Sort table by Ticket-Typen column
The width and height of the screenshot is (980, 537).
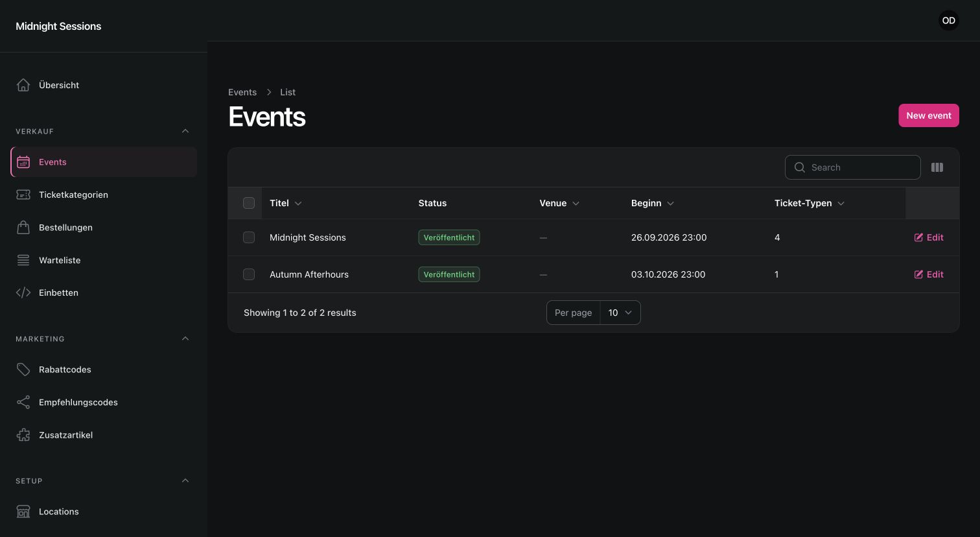click(810, 203)
